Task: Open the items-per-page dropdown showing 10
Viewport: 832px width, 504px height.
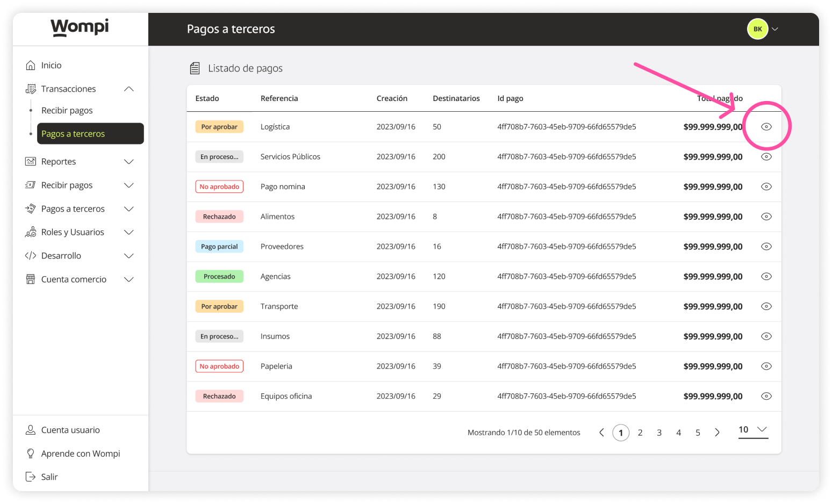Action: [x=752, y=429]
